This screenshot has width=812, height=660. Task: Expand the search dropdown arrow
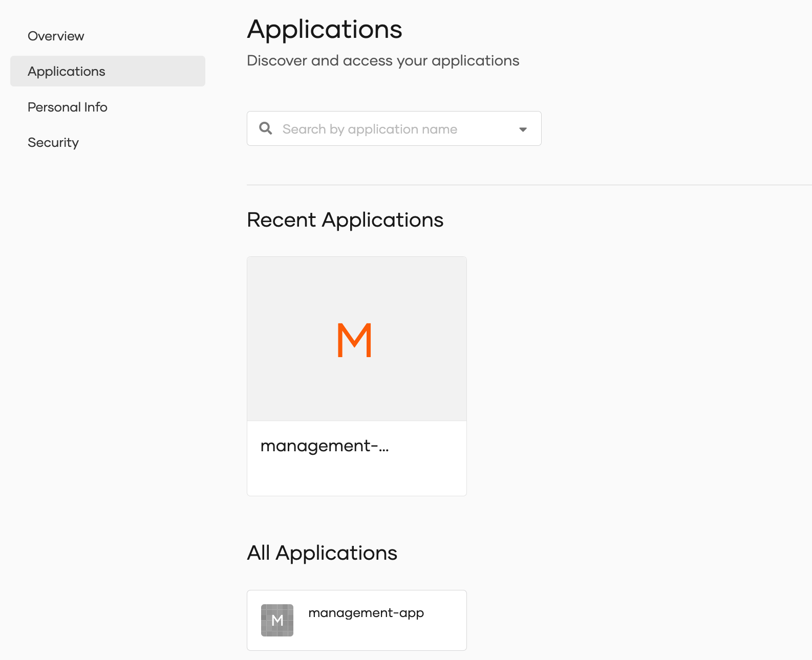click(x=523, y=129)
